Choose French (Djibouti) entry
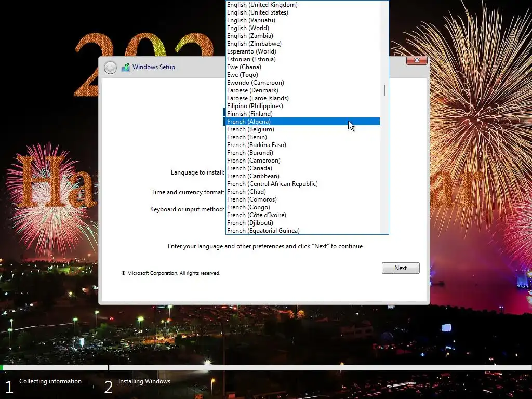This screenshot has height=399, width=532. (x=303, y=223)
